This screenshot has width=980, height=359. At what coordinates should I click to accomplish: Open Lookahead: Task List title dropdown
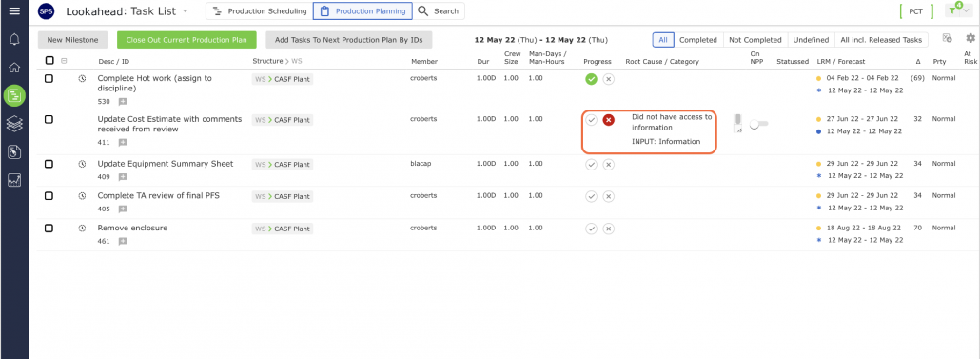185,11
